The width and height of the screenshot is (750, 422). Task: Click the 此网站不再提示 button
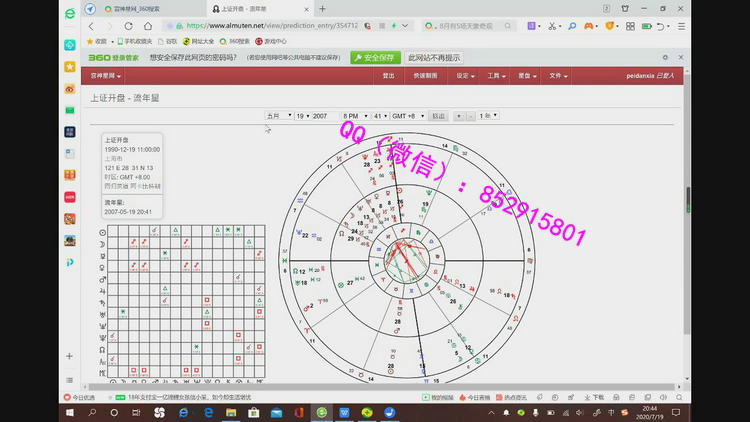[433, 58]
